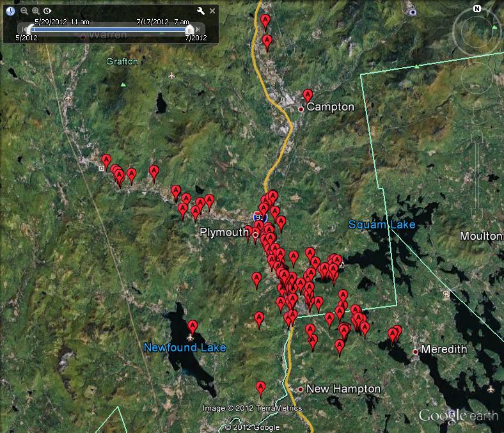
Task: Select the red pin at Newfound Lake airport
Action: 193,327
